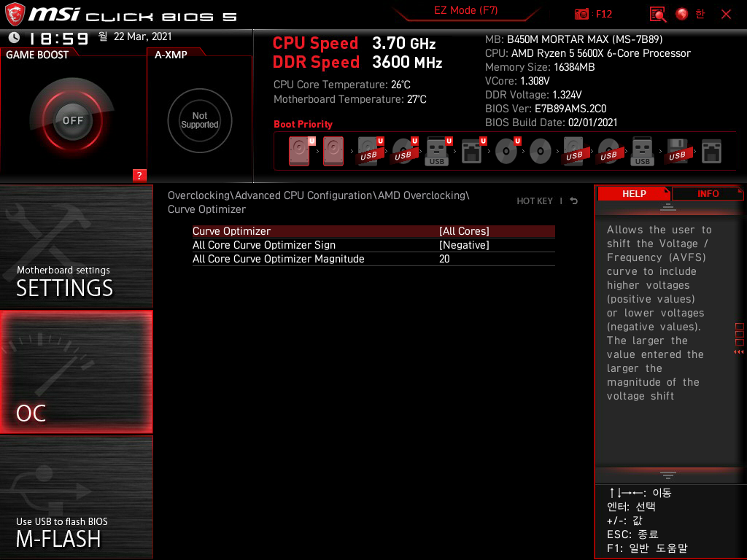Screen dimensions: 747x560
Task: Choose legacy USB hard disk boot icon
Action: (x=575, y=151)
